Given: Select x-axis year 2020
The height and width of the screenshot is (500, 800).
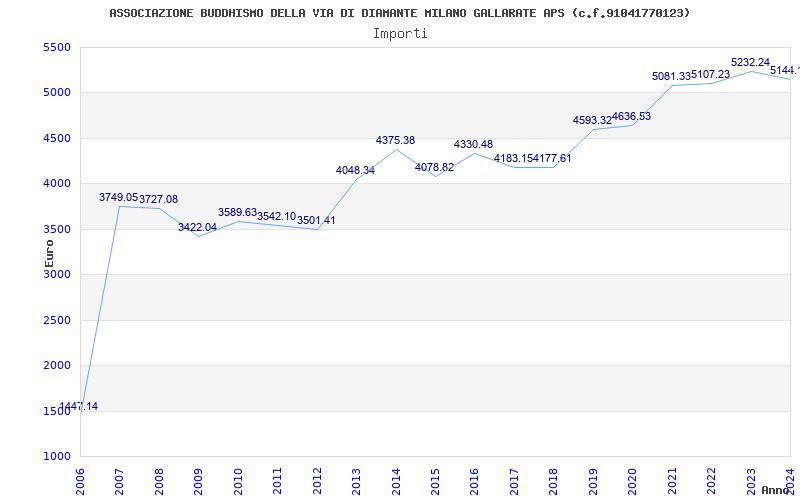Looking at the screenshot, I should tap(632, 481).
